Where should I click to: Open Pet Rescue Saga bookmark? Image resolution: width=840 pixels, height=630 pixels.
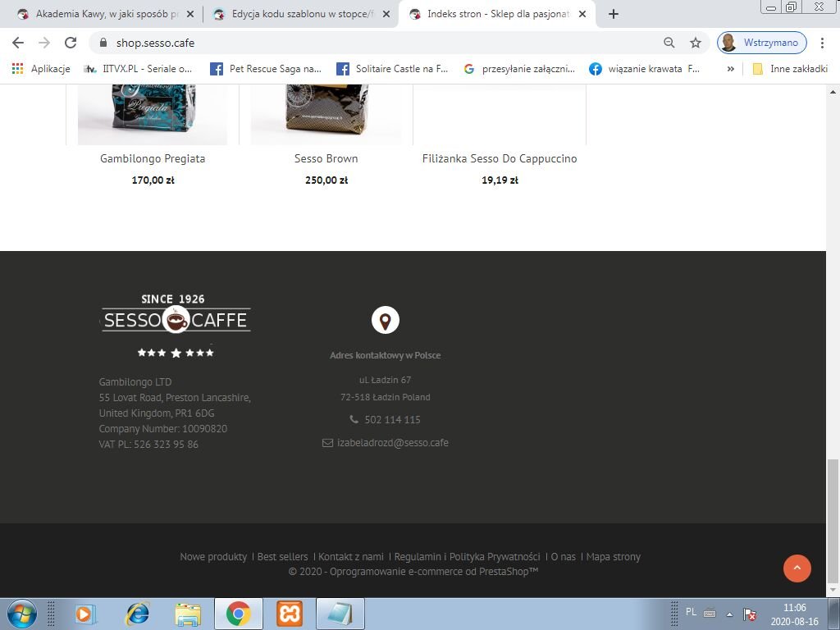[266, 69]
